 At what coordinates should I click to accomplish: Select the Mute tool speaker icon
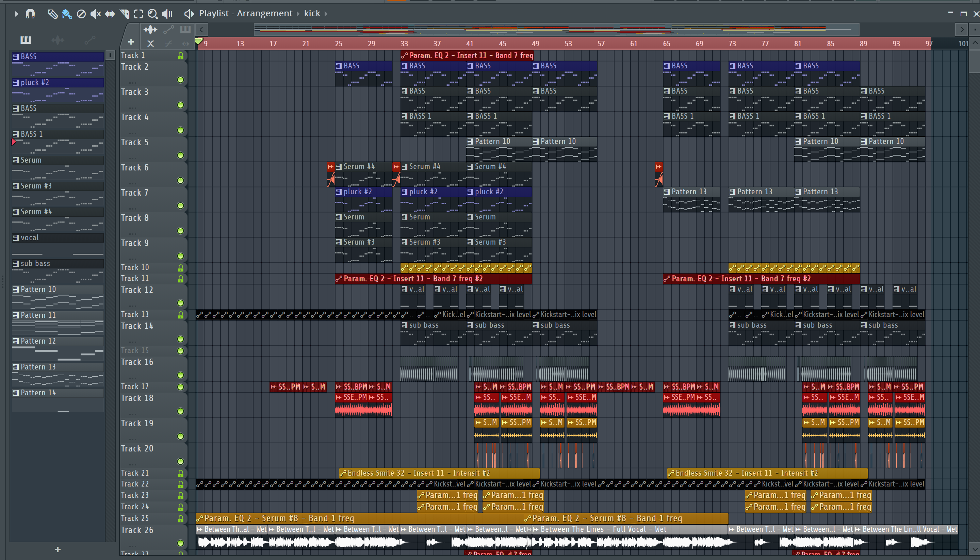pyautogui.click(x=95, y=14)
